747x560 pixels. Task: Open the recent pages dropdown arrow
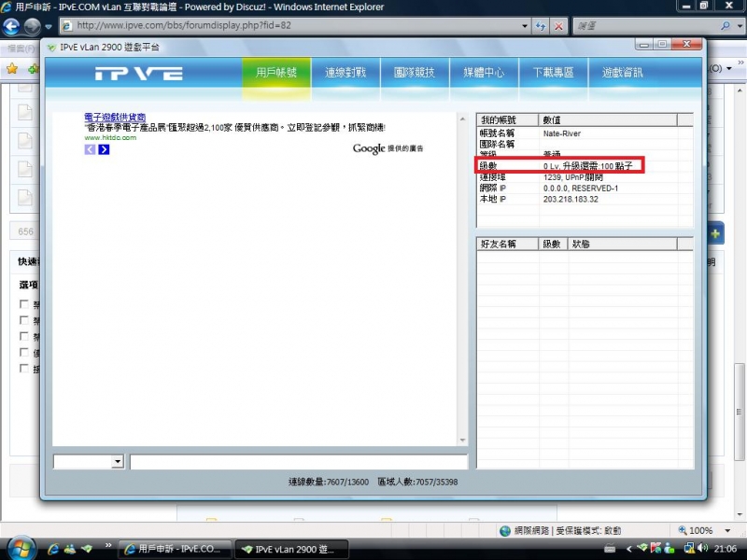pos(49,27)
